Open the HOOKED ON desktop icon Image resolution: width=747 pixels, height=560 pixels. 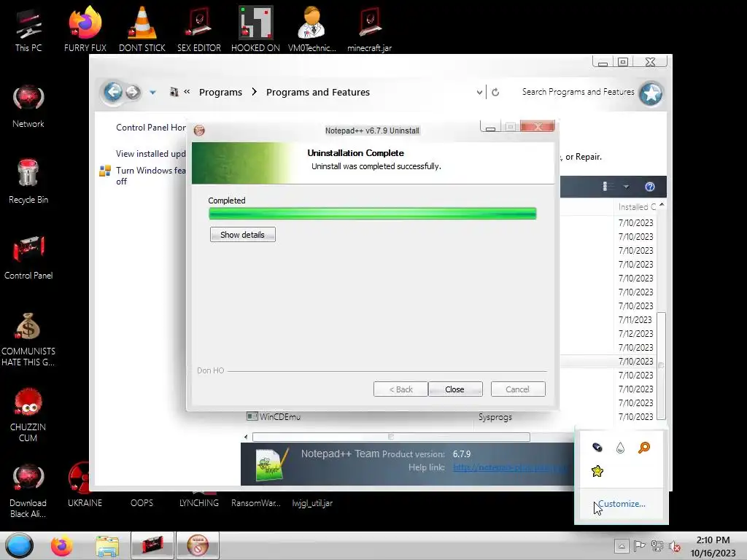coord(255,29)
